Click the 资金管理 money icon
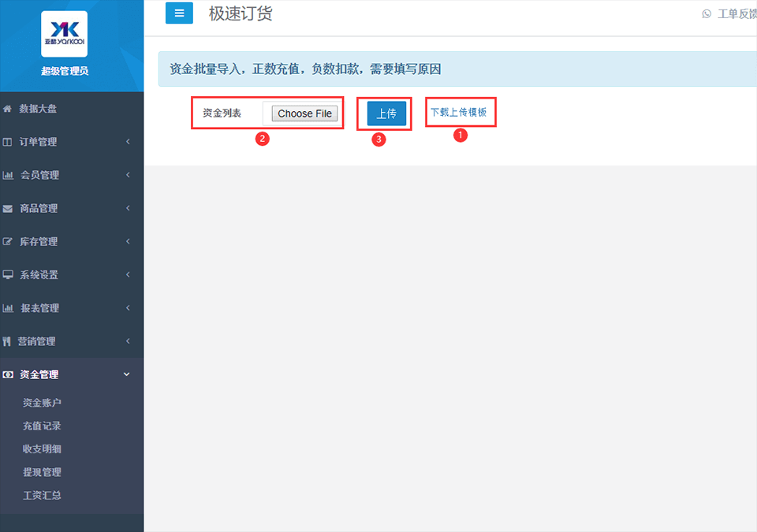The width and height of the screenshot is (757, 532). point(8,374)
